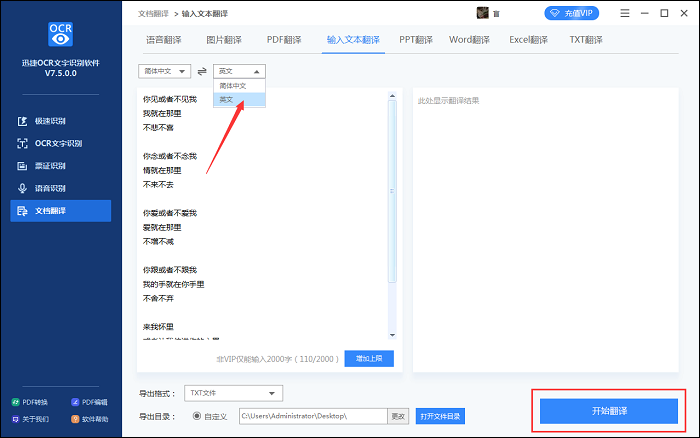Click the 增加上限 button
This screenshot has width=700, height=438.
point(369,359)
